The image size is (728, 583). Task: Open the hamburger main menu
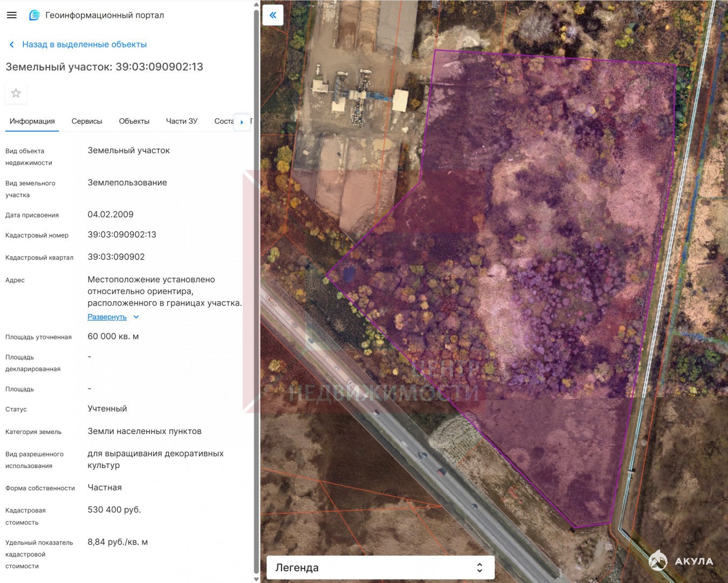pyautogui.click(x=11, y=15)
